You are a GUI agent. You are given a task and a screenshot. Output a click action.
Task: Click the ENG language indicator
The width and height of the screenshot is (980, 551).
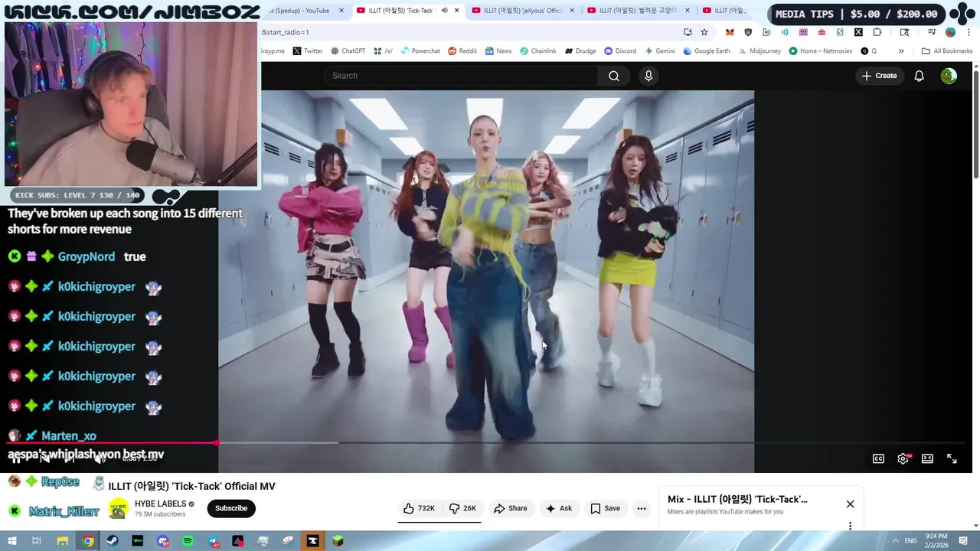pyautogui.click(x=911, y=541)
